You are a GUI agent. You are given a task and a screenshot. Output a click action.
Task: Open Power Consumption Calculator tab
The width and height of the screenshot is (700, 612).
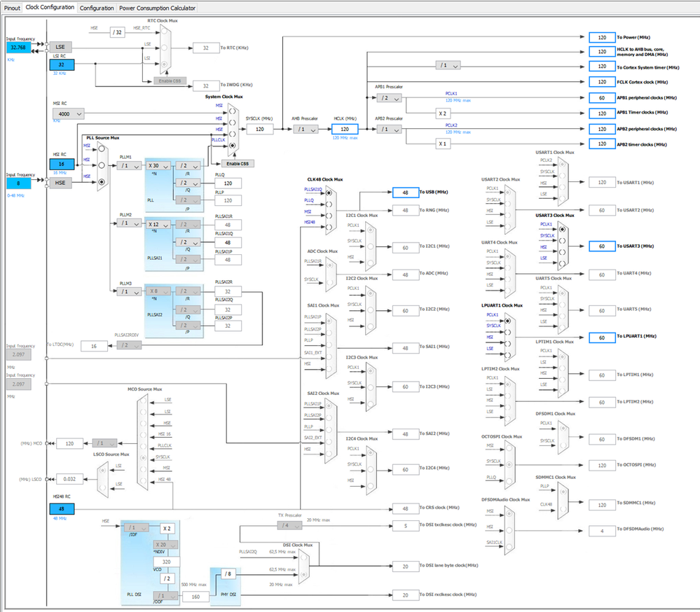[x=157, y=8]
